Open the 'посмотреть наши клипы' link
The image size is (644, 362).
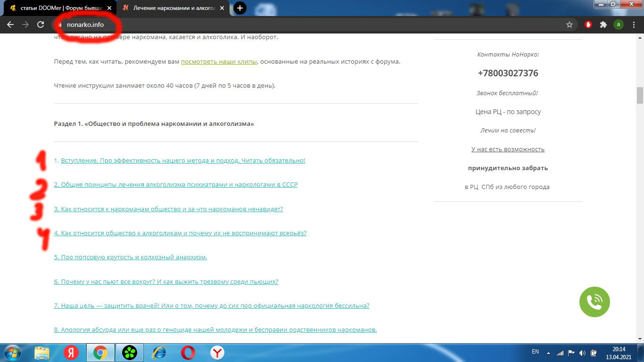219,62
